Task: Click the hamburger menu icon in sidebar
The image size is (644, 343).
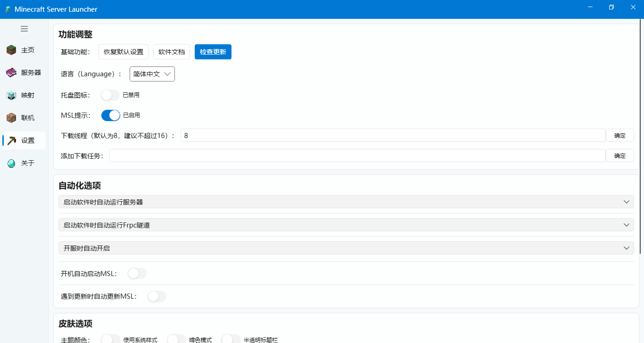Action: (x=24, y=29)
